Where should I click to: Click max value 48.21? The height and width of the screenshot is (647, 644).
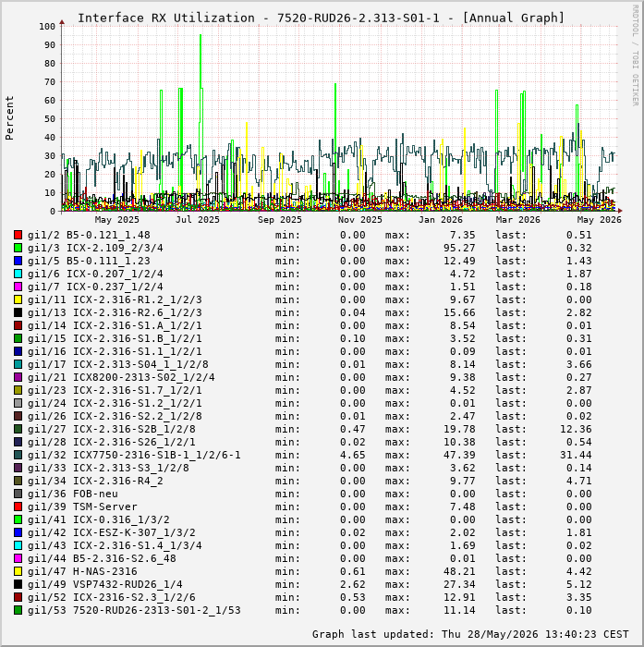459,571
